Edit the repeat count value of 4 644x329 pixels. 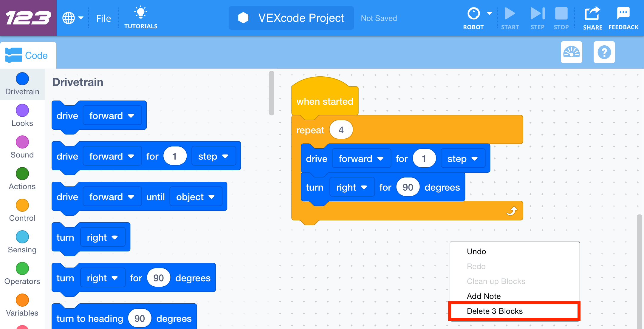coord(341,129)
